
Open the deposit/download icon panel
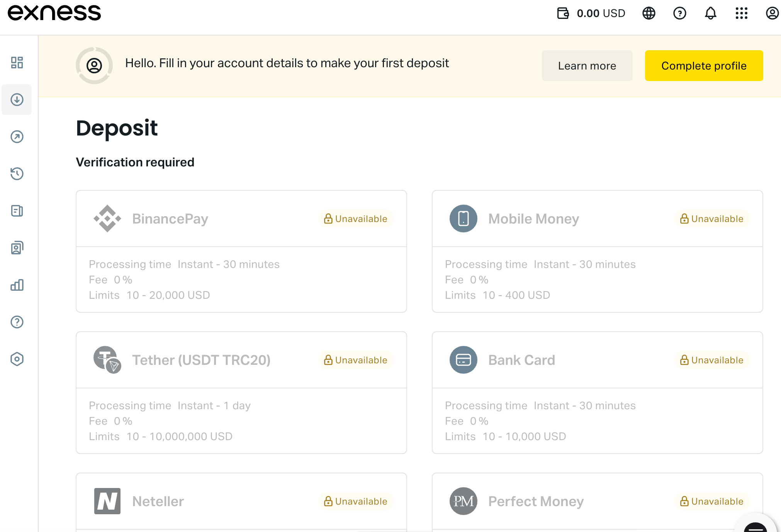click(x=17, y=100)
